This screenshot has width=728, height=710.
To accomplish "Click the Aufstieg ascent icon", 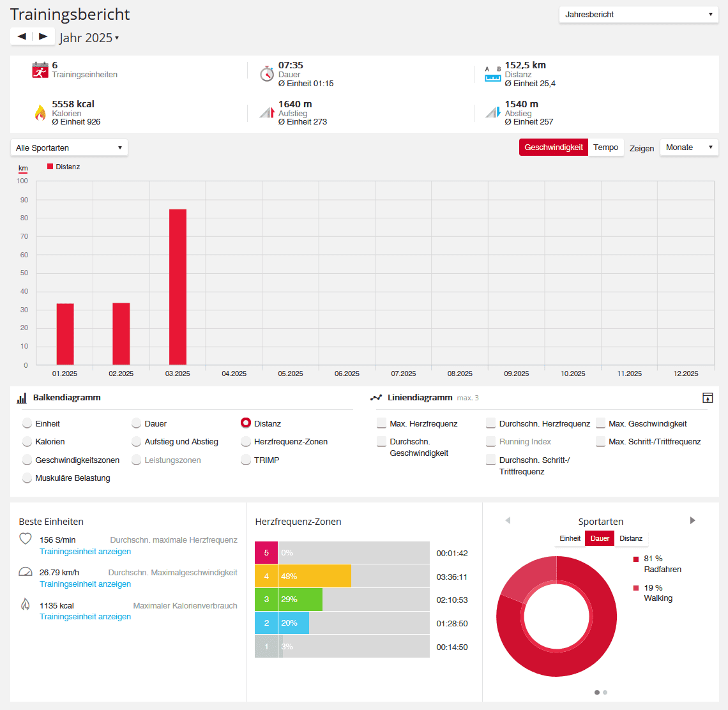I will (267, 112).
